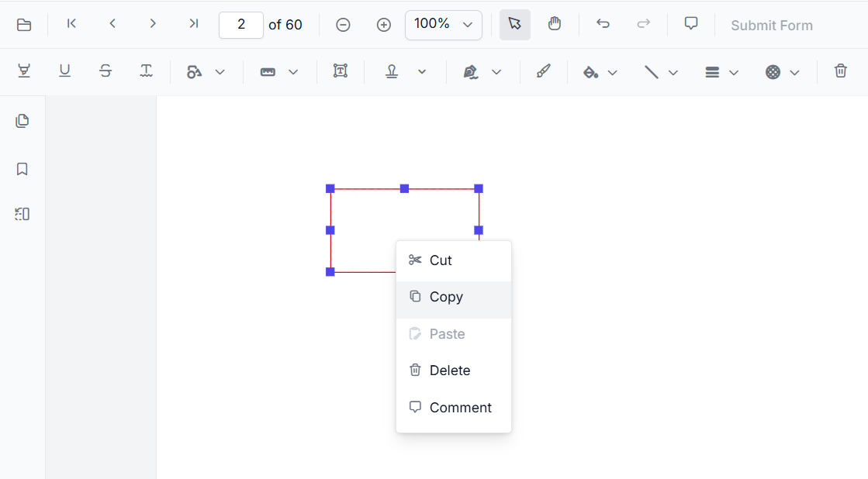Screen dimensions: 868x479
Task: Toggle underline annotation mode
Action: point(65,71)
